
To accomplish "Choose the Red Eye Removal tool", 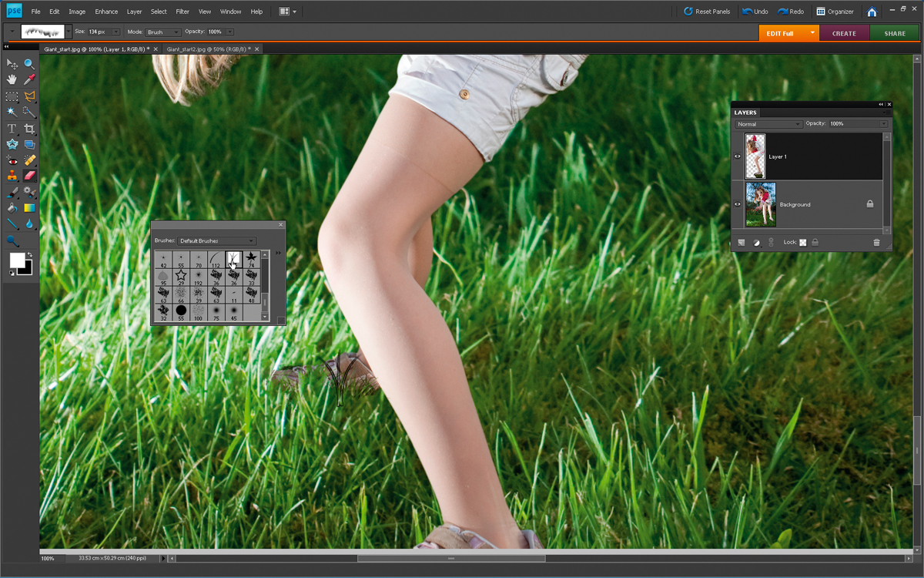I will pyautogui.click(x=12, y=160).
